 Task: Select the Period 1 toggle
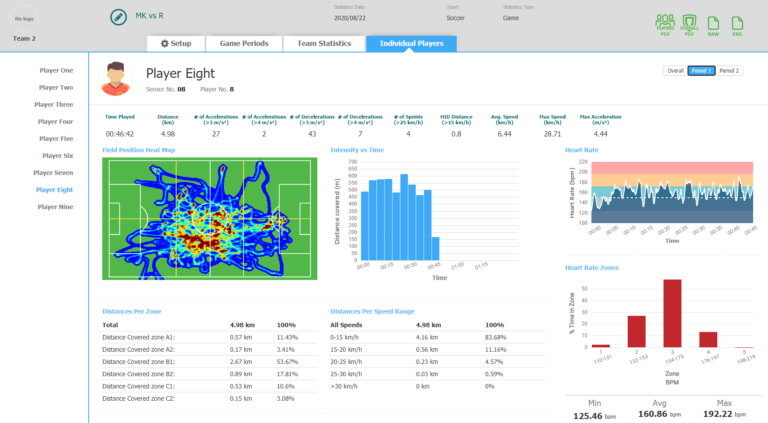[x=701, y=70]
